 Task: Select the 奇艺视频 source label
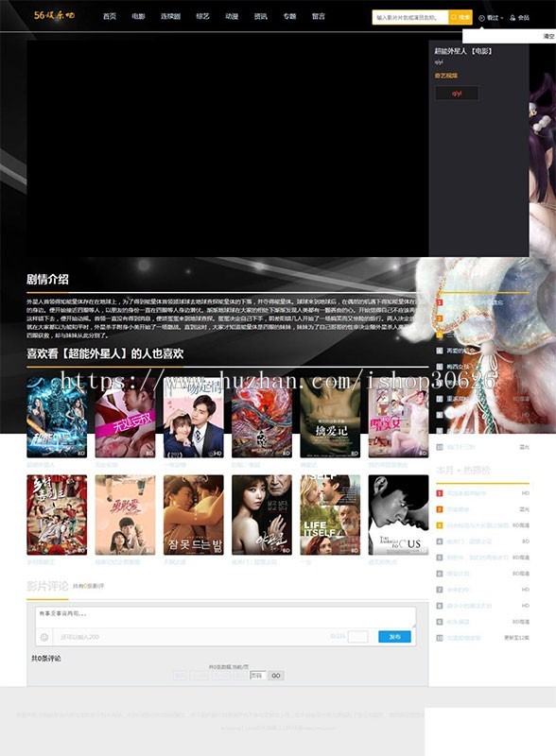[x=446, y=76]
